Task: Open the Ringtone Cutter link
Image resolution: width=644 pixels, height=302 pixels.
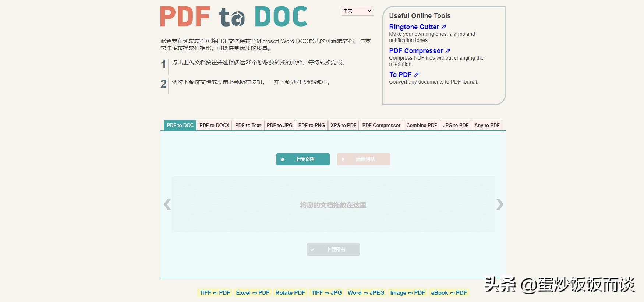Action: [x=417, y=27]
